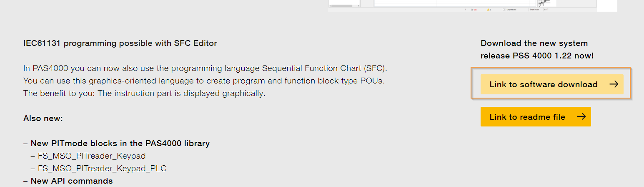Click the Unprotected status label in thumbnail
The image size is (644, 187).
(511, 10)
